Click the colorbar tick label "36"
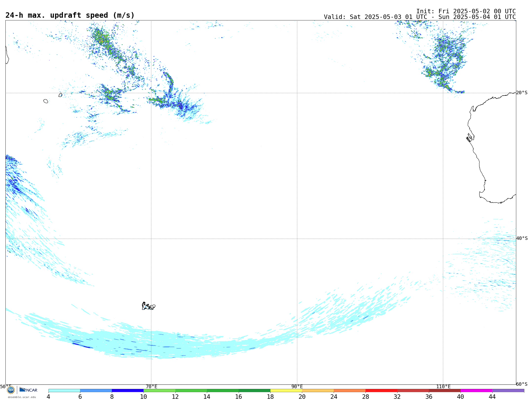 [429, 397]
